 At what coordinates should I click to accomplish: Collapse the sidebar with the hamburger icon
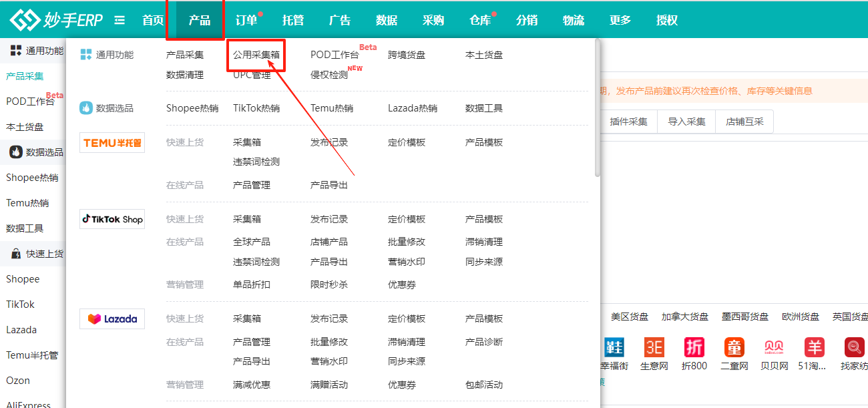[x=120, y=20]
